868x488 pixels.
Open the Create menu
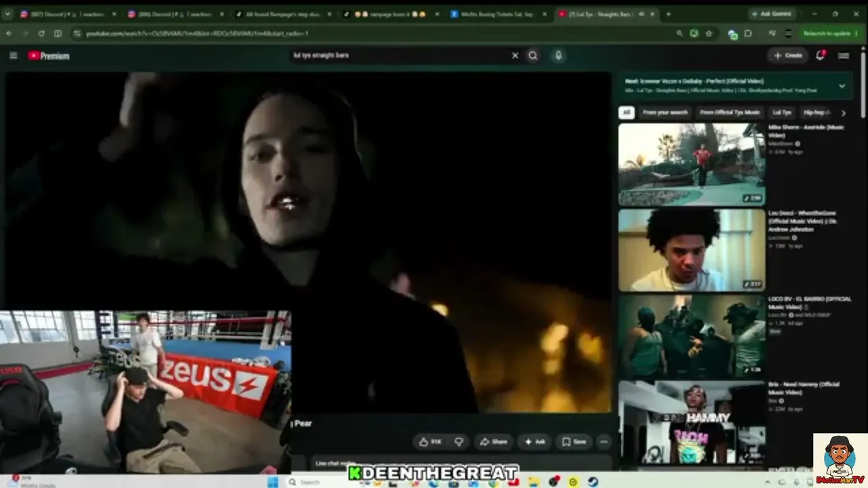788,56
